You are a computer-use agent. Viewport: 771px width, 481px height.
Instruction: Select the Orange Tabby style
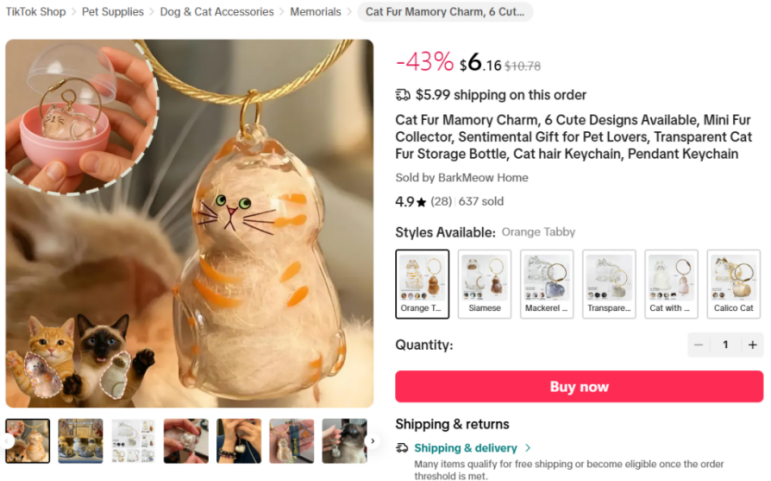pyautogui.click(x=422, y=284)
